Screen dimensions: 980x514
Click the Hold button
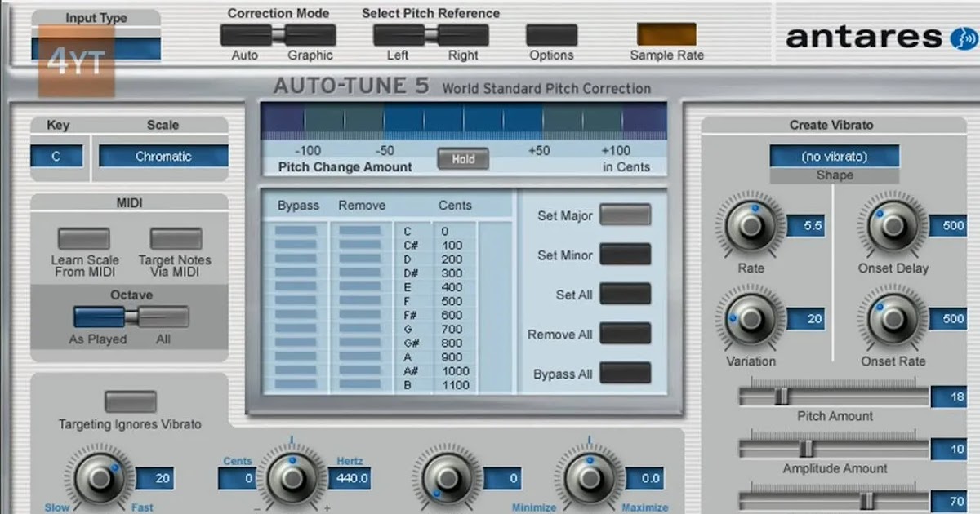(463, 159)
